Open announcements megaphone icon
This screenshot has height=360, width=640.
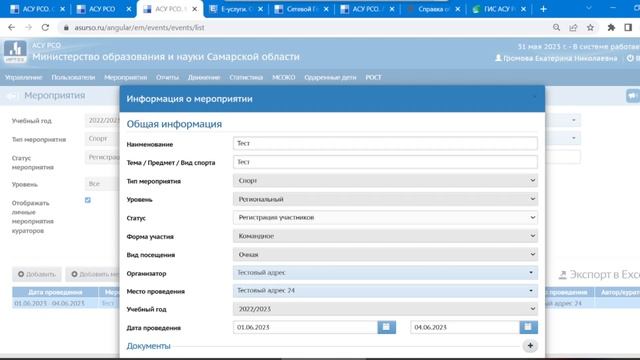pos(632,96)
